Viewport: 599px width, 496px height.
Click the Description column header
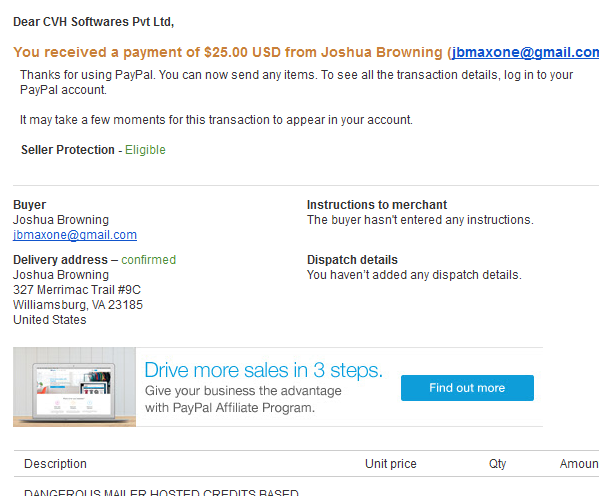coord(55,464)
